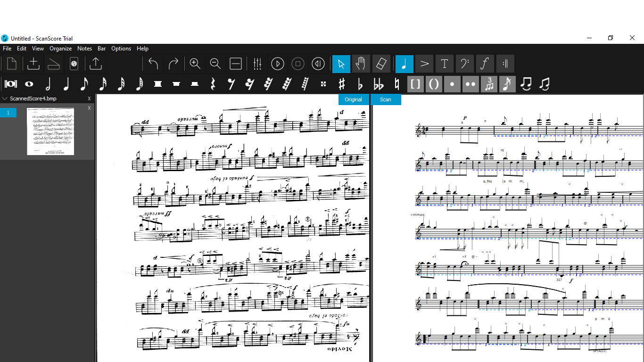Start score playback
Image resolution: width=644 pixels, height=362 pixels.
pos(278,64)
